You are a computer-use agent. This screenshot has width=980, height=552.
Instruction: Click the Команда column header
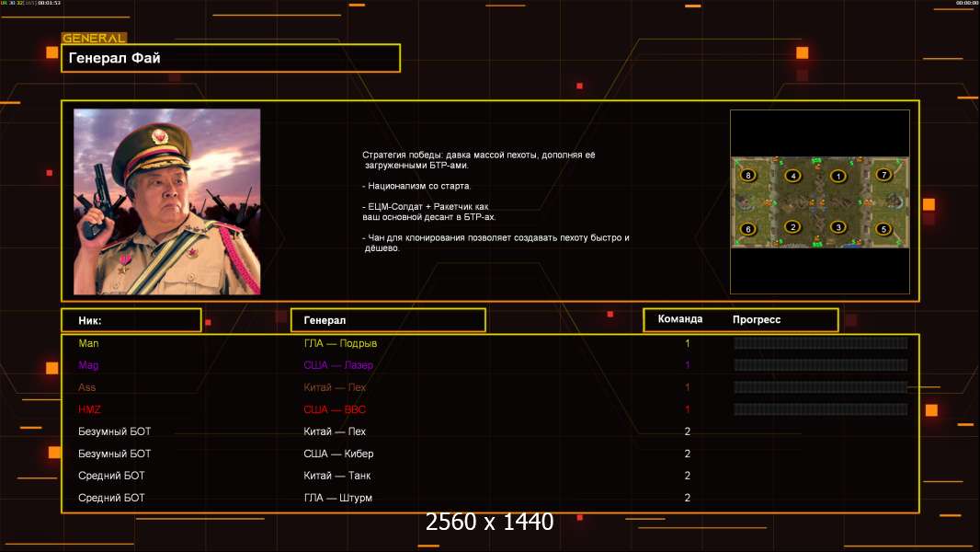point(680,319)
